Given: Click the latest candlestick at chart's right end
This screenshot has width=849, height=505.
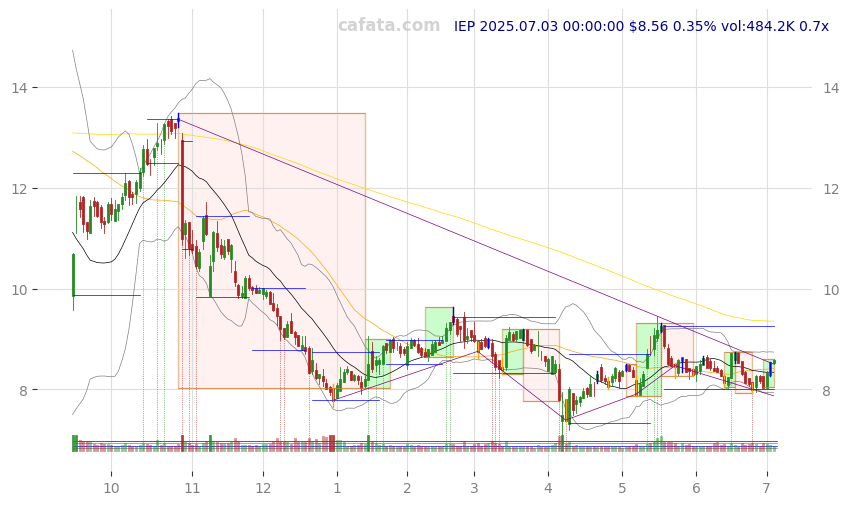Looking at the screenshot, I should (774, 362).
